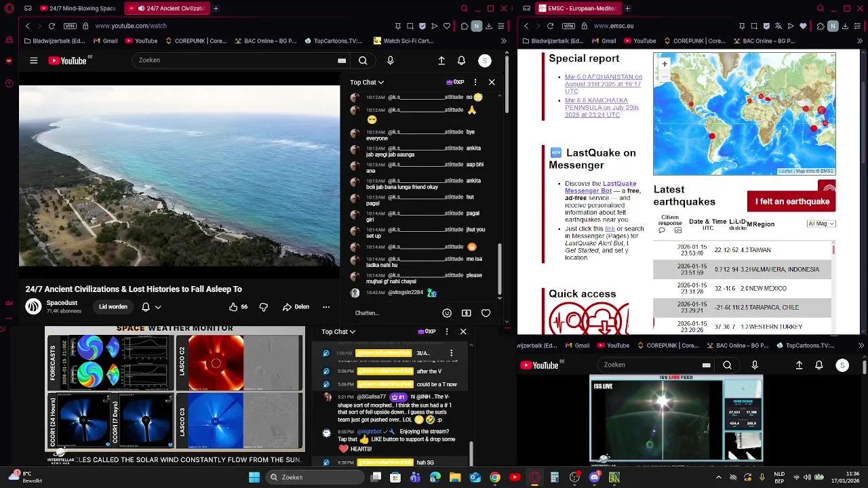868x488 pixels.
Task: Click the voice search microphone icon
Action: tap(390, 60)
